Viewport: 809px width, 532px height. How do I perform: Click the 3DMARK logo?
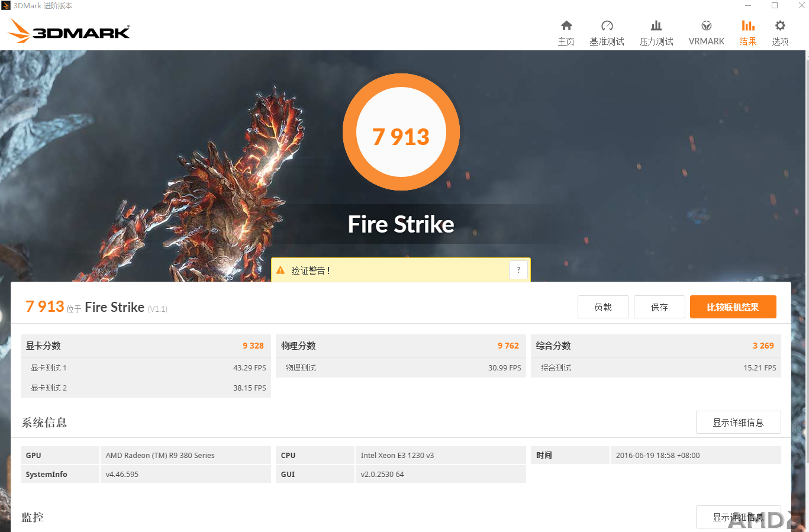pyautogui.click(x=69, y=31)
